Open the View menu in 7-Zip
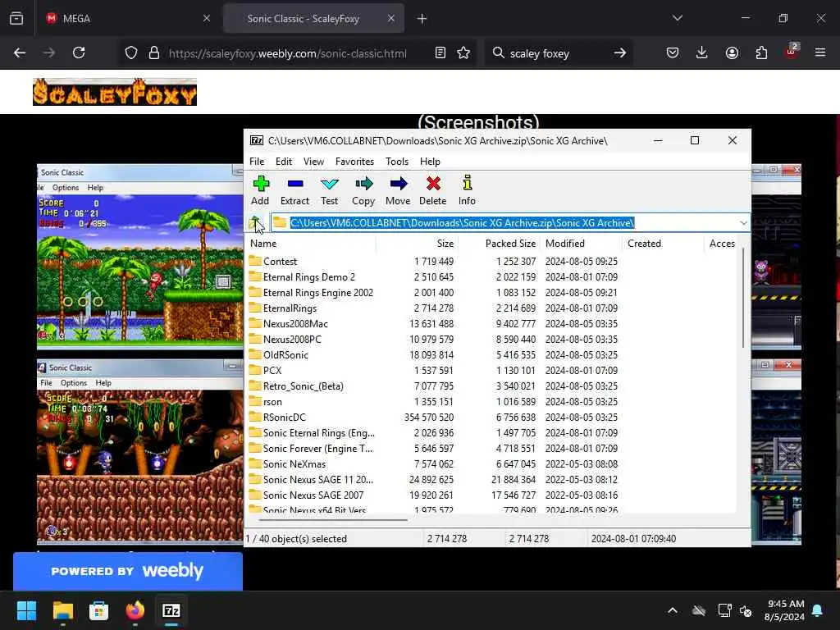This screenshot has width=840, height=630. (313, 162)
